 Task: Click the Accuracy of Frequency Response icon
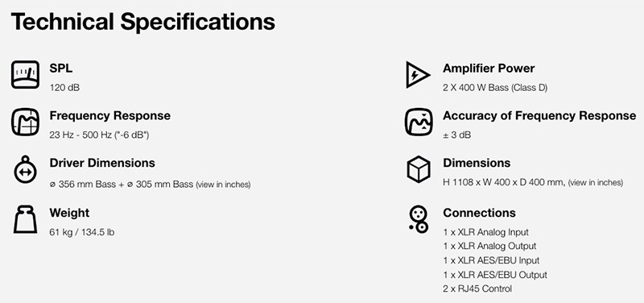click(x=418, y=122)
